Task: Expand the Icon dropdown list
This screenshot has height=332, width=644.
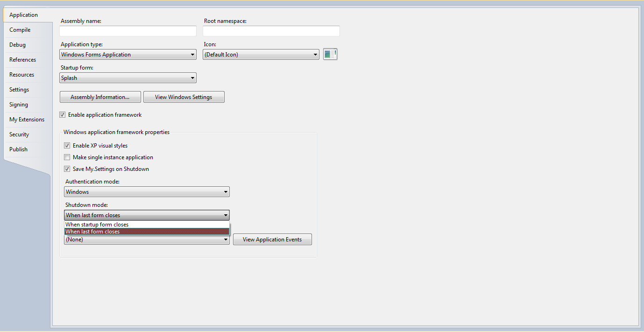Action: (x=261, y=55)
